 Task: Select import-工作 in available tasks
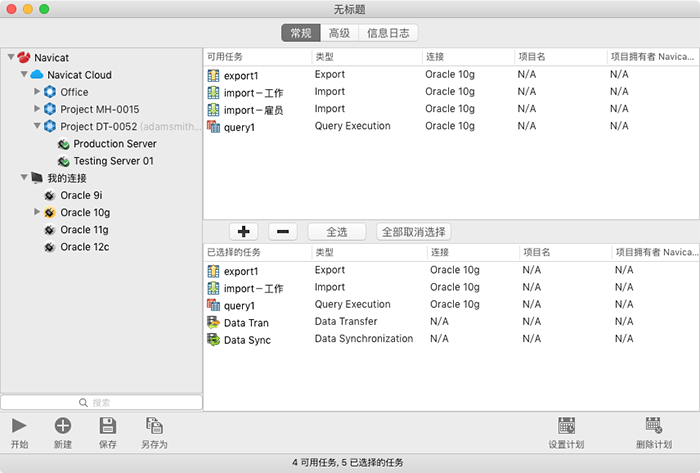[x=254, y=93]
